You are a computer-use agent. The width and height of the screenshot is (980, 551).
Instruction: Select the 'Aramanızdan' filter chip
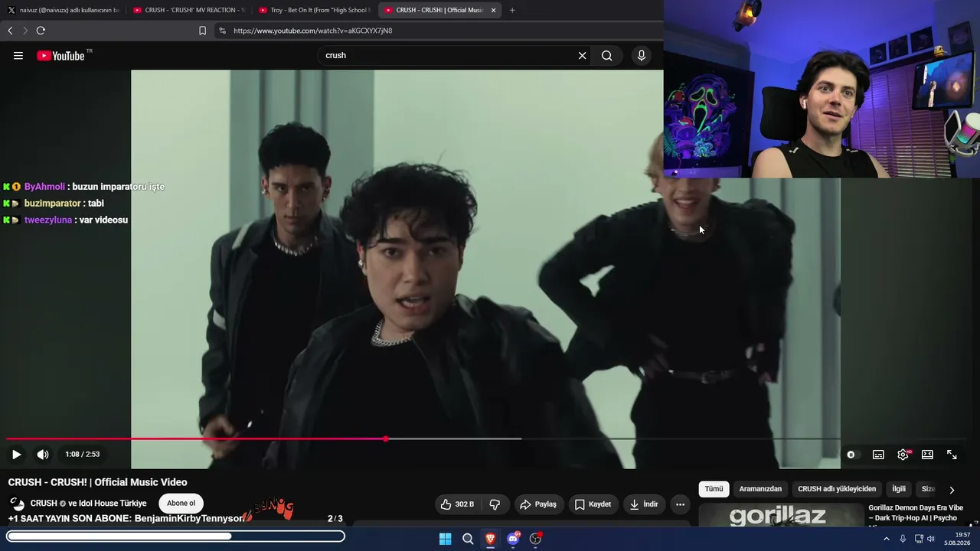pyautogui.click(x=760, y=489)
